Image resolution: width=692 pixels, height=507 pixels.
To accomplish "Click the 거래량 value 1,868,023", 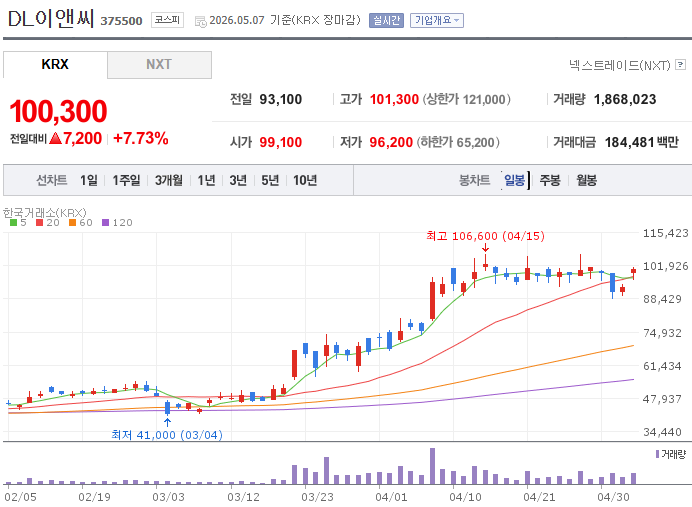I will [625, 99].
